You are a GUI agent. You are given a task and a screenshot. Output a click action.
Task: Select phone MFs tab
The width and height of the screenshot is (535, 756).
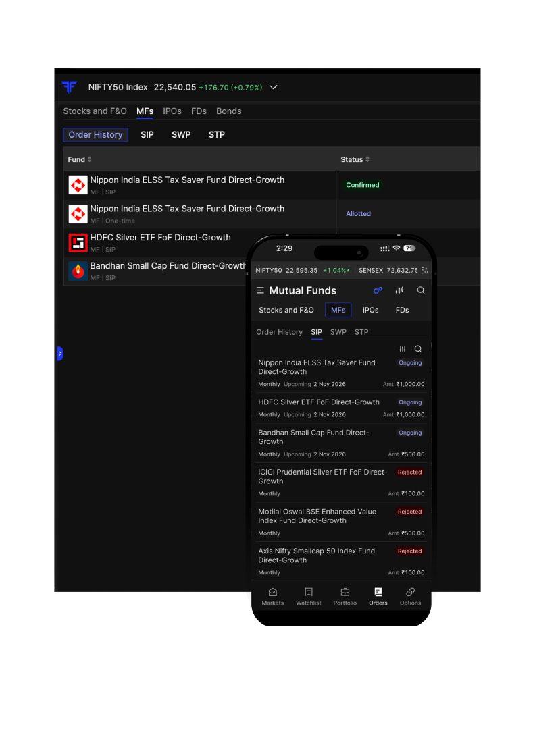pyautogui.click(x=338, y=310)
